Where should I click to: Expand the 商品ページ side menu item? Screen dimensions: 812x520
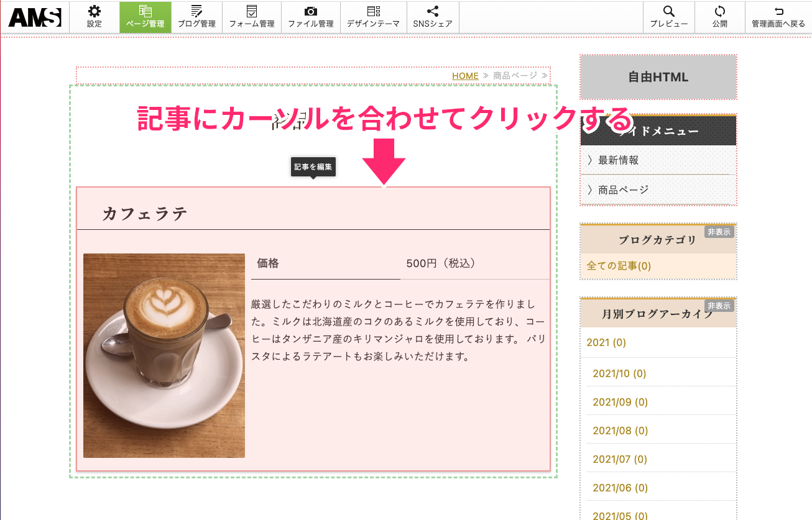coord(623,189)
